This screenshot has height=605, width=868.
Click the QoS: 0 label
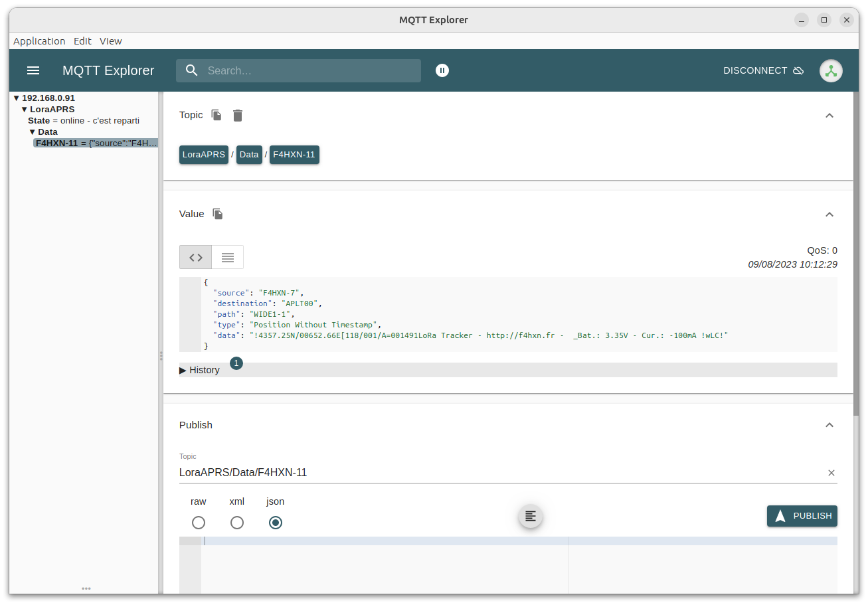(822, 250)
